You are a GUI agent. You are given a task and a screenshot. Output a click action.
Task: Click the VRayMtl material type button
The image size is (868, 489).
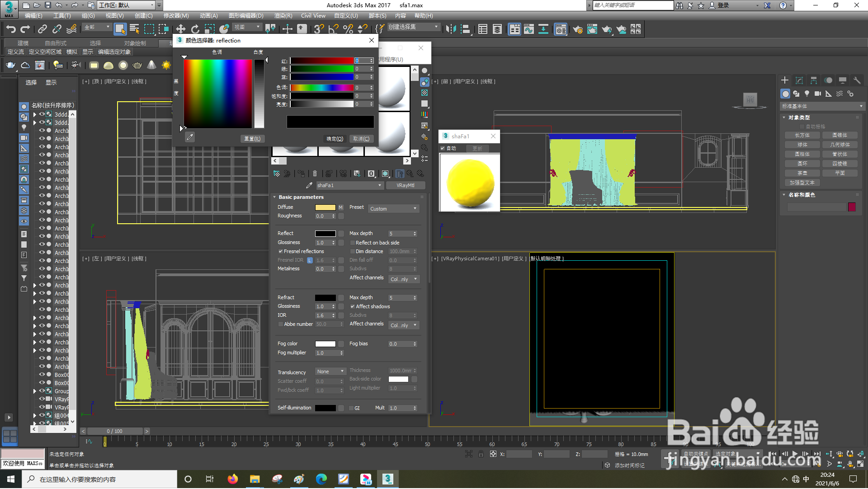pos(406,186)
